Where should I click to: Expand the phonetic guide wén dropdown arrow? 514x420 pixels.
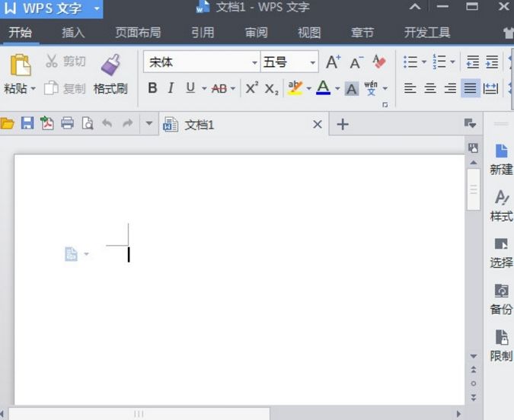coord(385,88)
